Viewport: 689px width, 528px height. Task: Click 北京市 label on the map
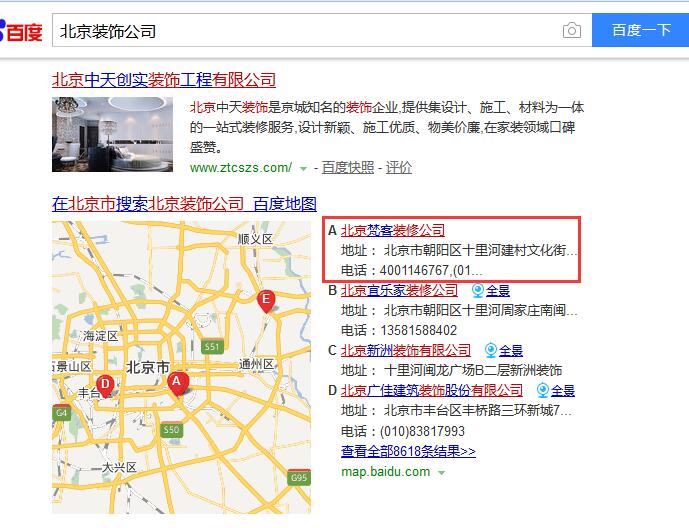(x=148, y=367)
